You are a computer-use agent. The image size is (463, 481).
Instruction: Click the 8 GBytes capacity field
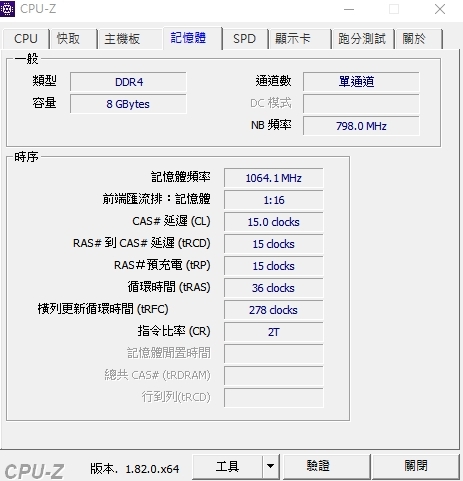pyautogui.click(x=128, y=104)
